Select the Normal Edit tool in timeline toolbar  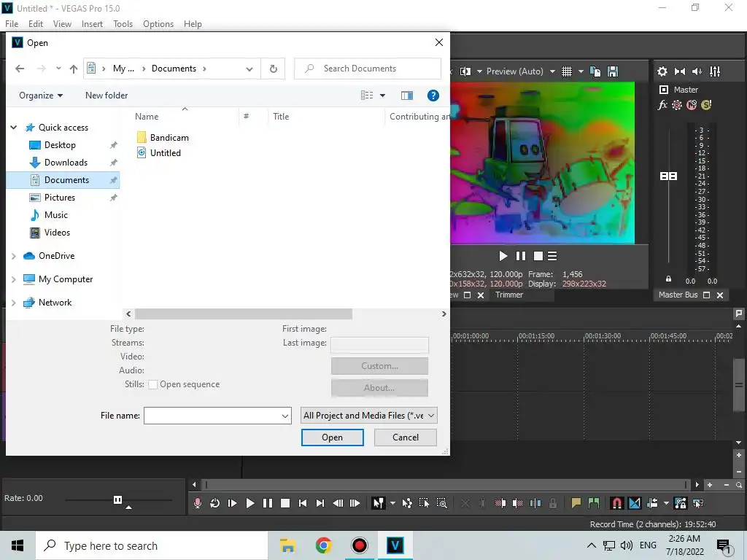point(379,503)
